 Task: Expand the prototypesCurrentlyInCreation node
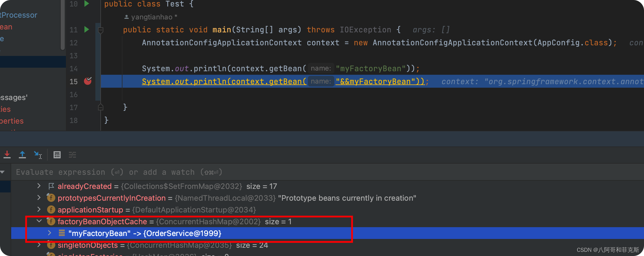tap(39, 197)
